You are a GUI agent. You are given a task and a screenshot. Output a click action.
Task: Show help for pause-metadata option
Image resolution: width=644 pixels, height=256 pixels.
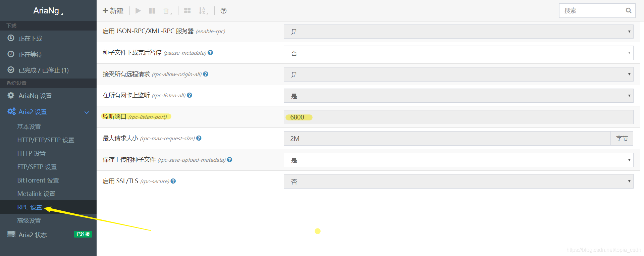coord(210,53)
